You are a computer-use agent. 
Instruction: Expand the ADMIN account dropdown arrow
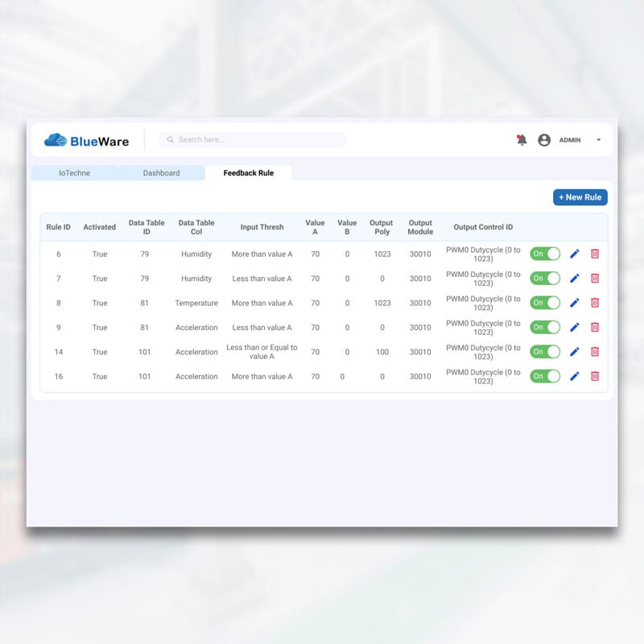click(x=598, y=140)
